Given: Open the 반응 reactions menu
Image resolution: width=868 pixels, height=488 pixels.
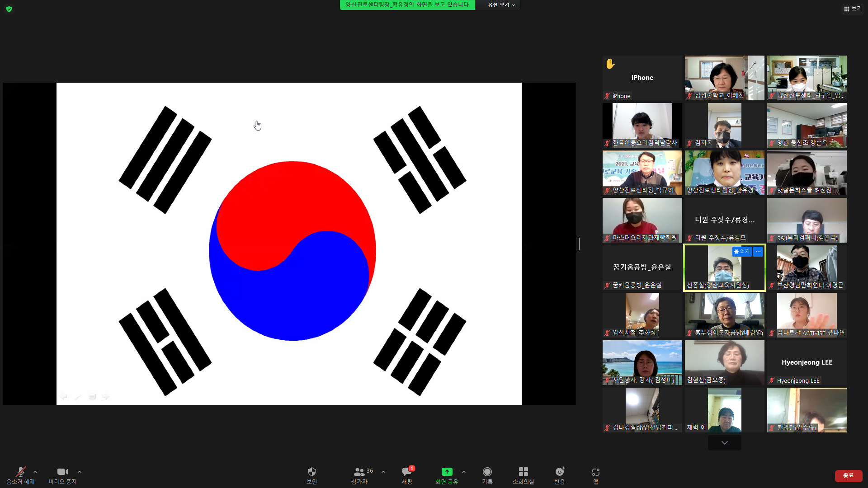Looking at the screenshot, I should click(560, 475).
